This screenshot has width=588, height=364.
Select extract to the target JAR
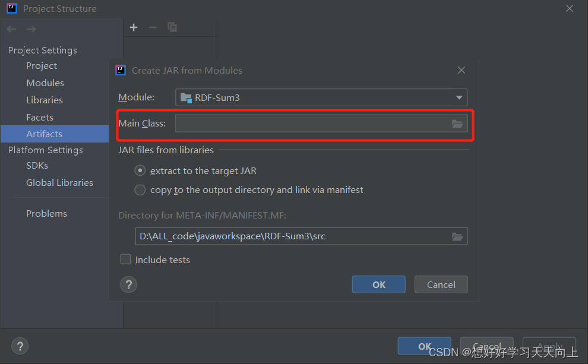tap(140, 170)
